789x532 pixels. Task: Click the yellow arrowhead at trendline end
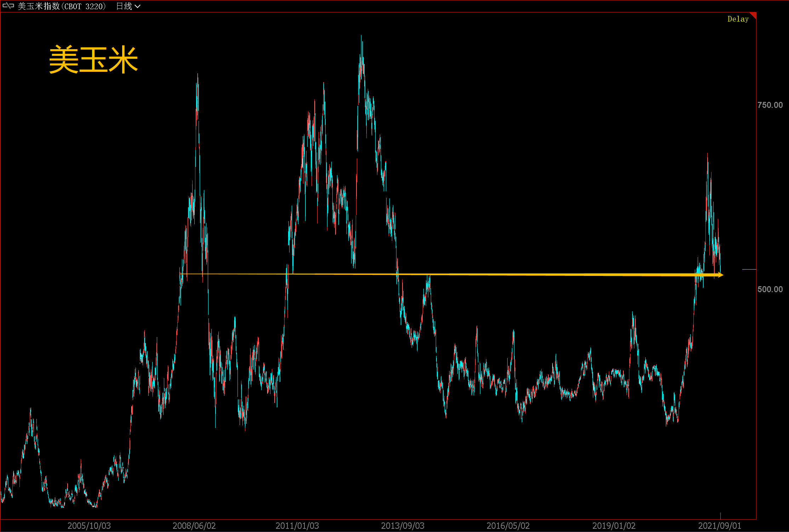coord(721,275)
